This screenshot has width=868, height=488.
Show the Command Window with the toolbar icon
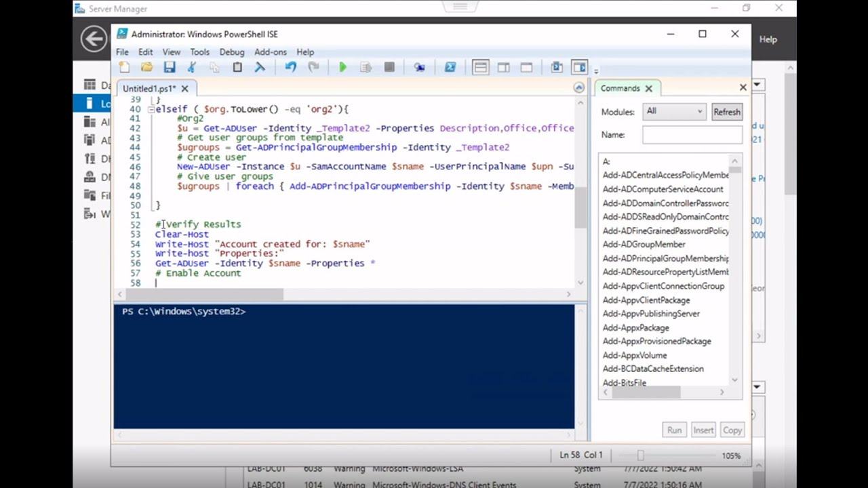(557, 67)
